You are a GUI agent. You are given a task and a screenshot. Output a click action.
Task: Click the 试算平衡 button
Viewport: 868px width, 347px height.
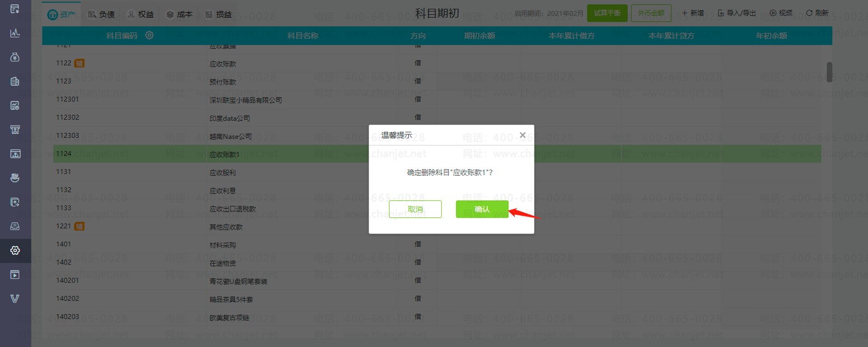(607, 13)
